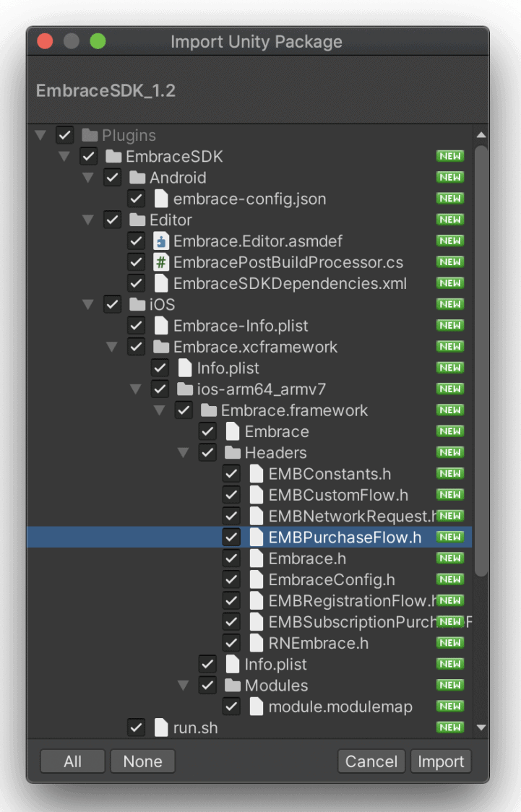The image size is (521, 812).
Task: Click Cancel to dismiss the dialog
Action: pos(371,761)
